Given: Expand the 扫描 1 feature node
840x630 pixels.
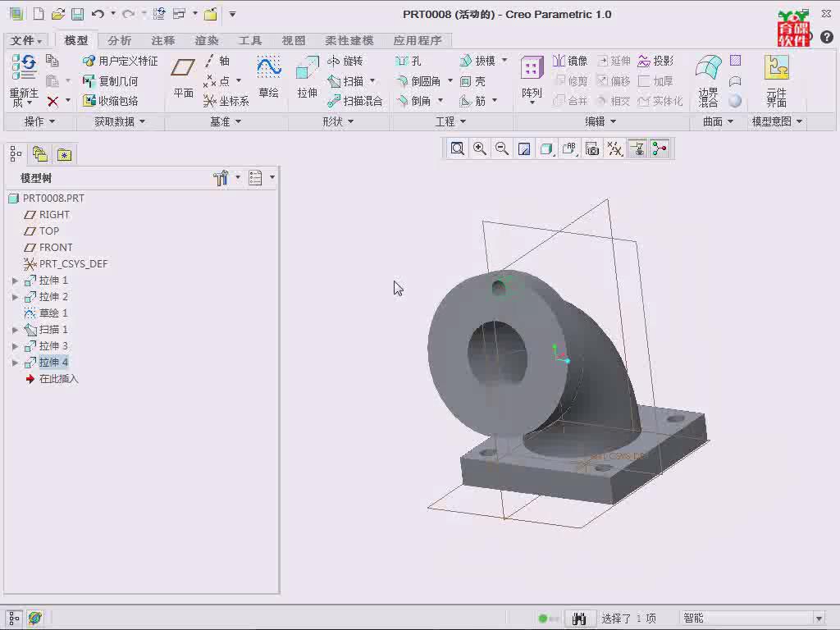Looking at the screenshot, I should coord(15,330).
